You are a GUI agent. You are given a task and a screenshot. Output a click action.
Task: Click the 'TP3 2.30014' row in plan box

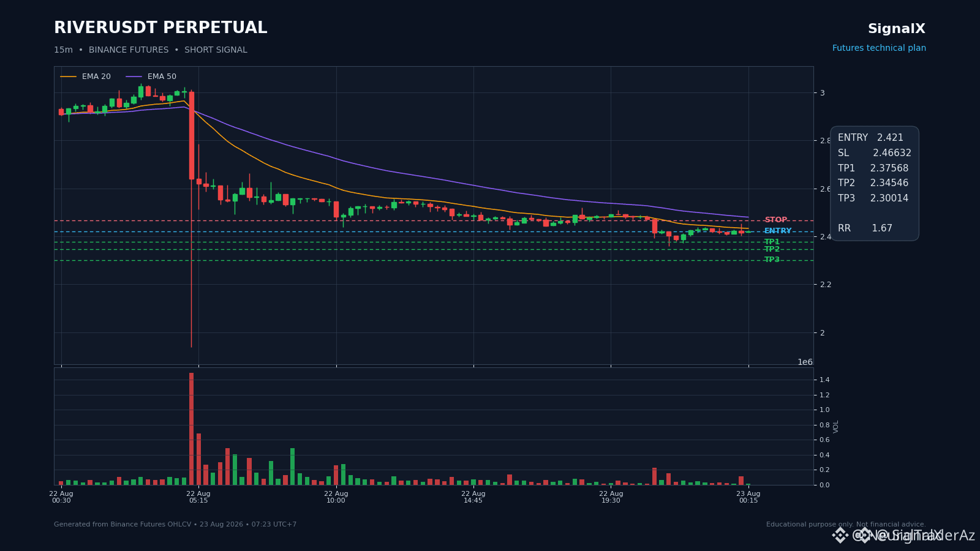[873, 198]
